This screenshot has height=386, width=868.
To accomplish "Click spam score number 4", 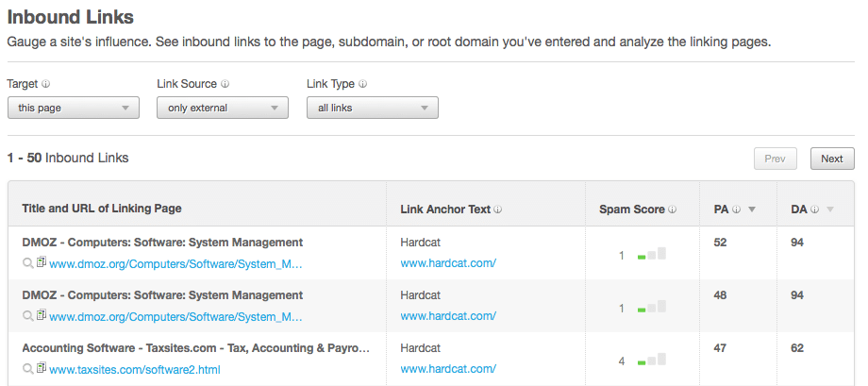I will (622, 361).
